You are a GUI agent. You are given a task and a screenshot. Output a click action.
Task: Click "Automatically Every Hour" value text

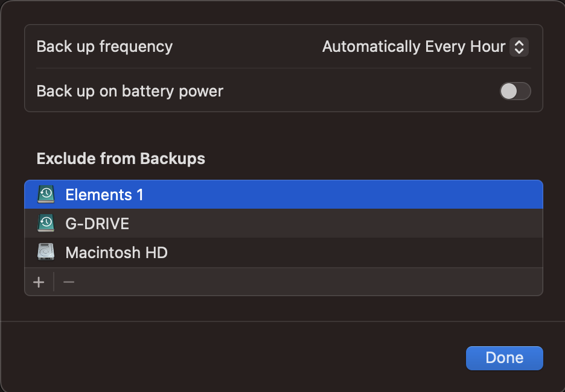413,46
